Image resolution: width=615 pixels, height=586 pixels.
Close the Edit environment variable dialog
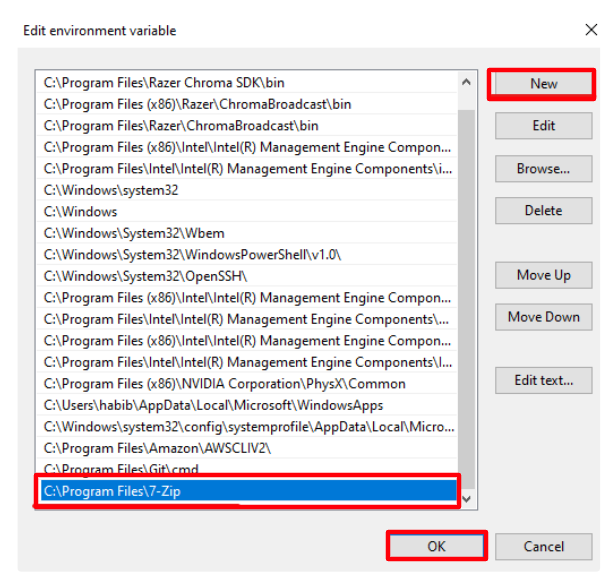[x=591, y=30]
